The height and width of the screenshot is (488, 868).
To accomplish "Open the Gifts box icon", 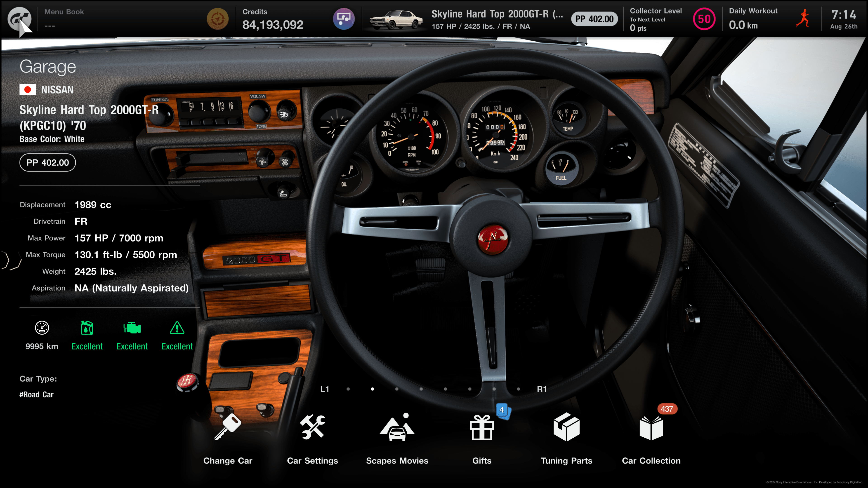I will point(482,427).
